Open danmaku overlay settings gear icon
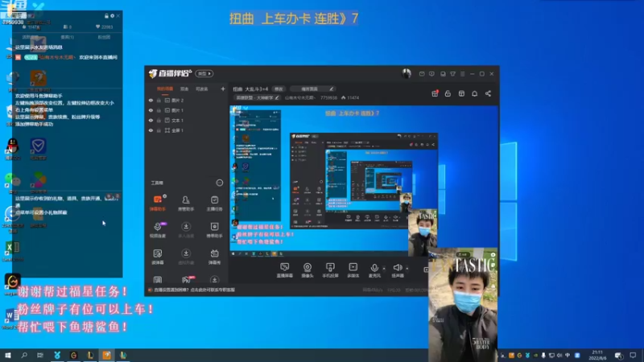This screenshot has height=362, width=644. (112, 15)
